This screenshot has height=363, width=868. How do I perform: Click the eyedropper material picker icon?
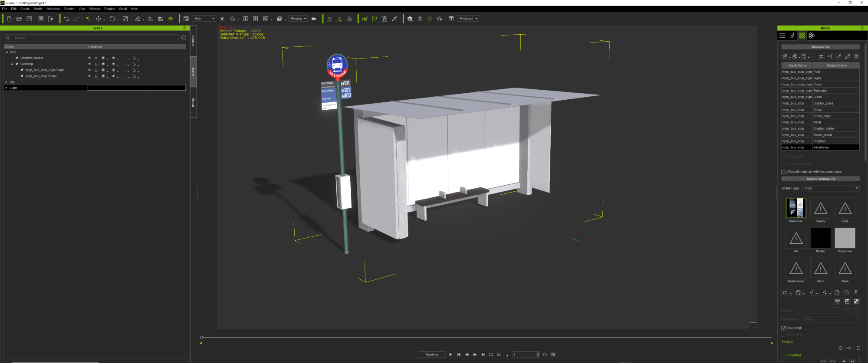[x=839, y=56]
